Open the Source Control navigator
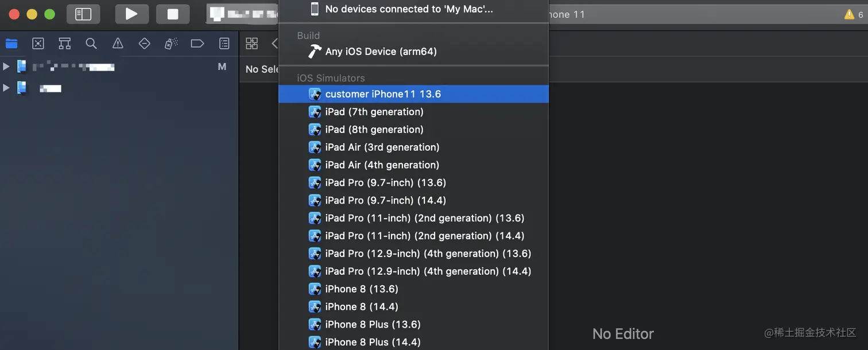868x350 pixels. point(38,44)
